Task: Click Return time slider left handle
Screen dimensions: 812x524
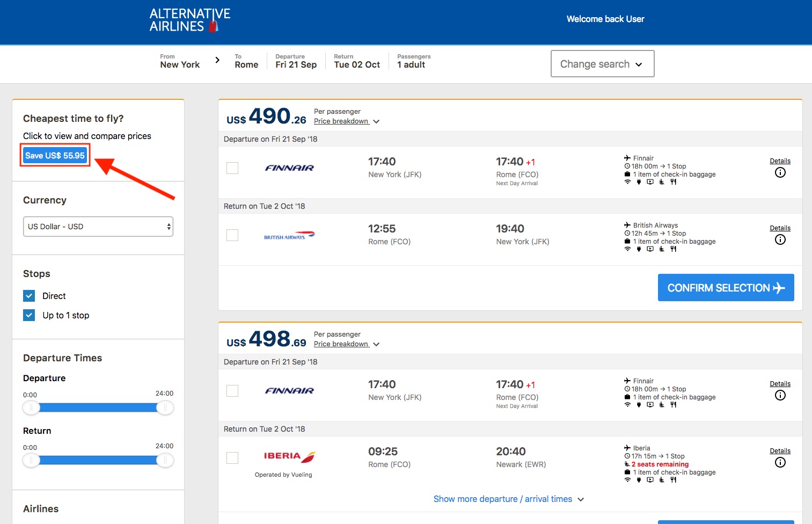Action: coord(31,461)
